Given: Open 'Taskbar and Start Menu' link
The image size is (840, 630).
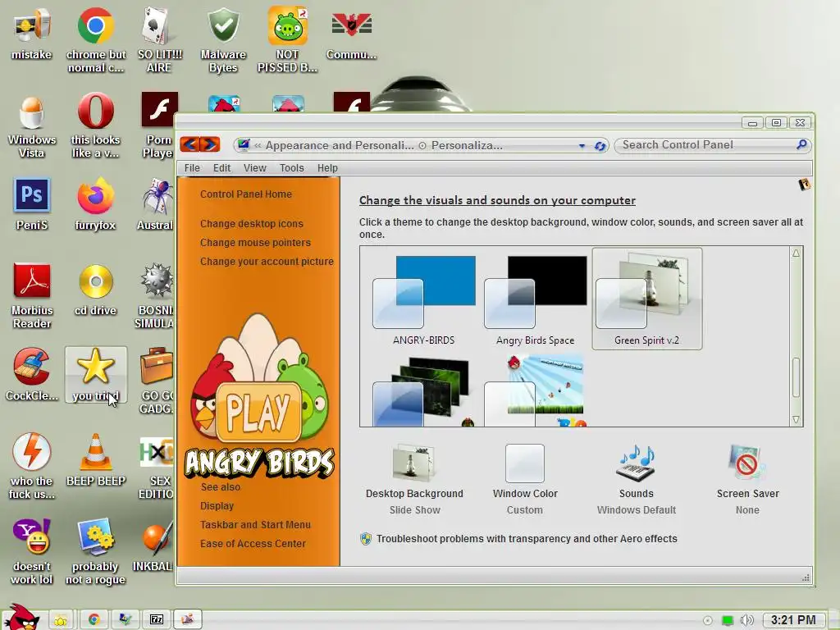Looking at the screenshot, I should point(256,524).
